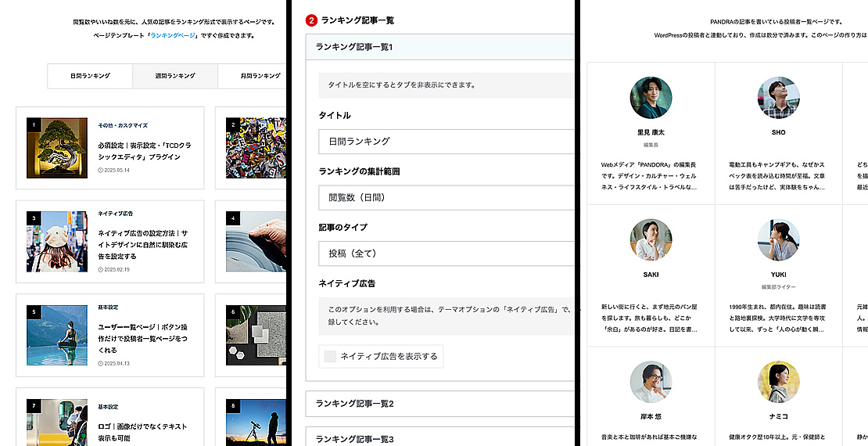Open article ネイティブ広告の設定方法
The height and width of the screenshot is (446, 868).
click(143, 245)
